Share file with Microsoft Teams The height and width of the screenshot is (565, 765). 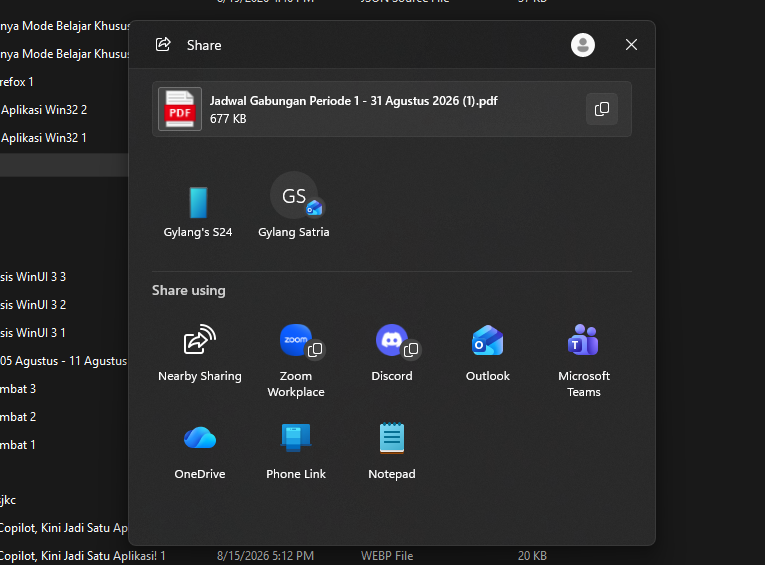(584, 361)
